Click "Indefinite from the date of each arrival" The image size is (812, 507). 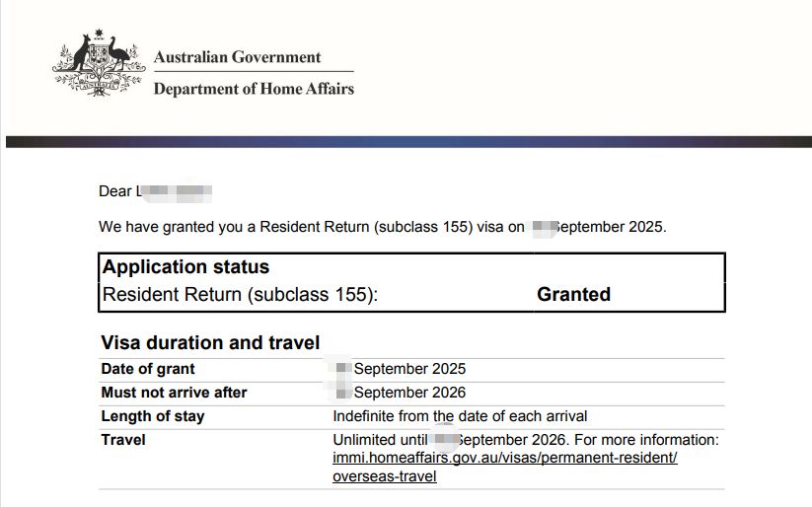(460, 416)
